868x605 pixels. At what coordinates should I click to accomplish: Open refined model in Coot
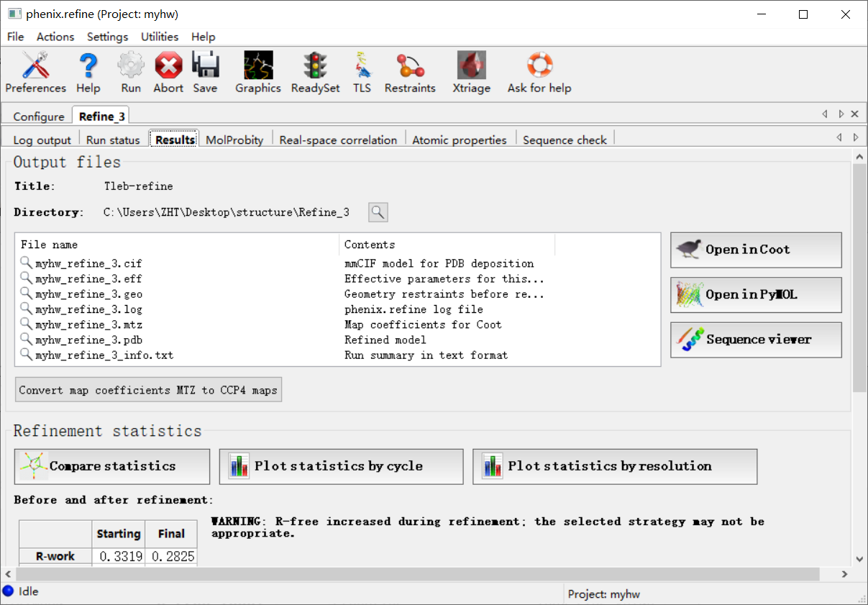pos(756,250)
